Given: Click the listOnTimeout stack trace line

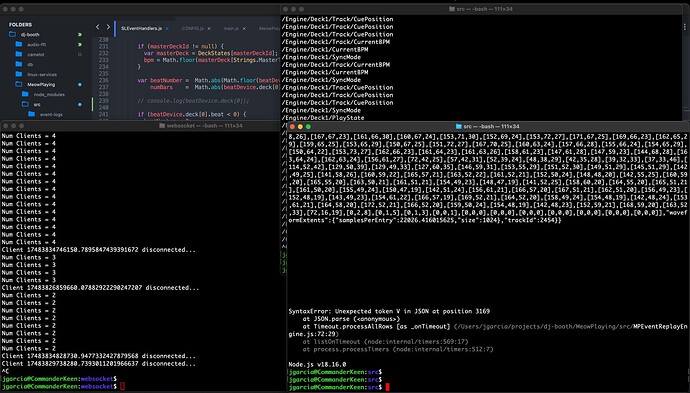Looking at the screenshot, I should pyautogui.click(x=385, y=342).
